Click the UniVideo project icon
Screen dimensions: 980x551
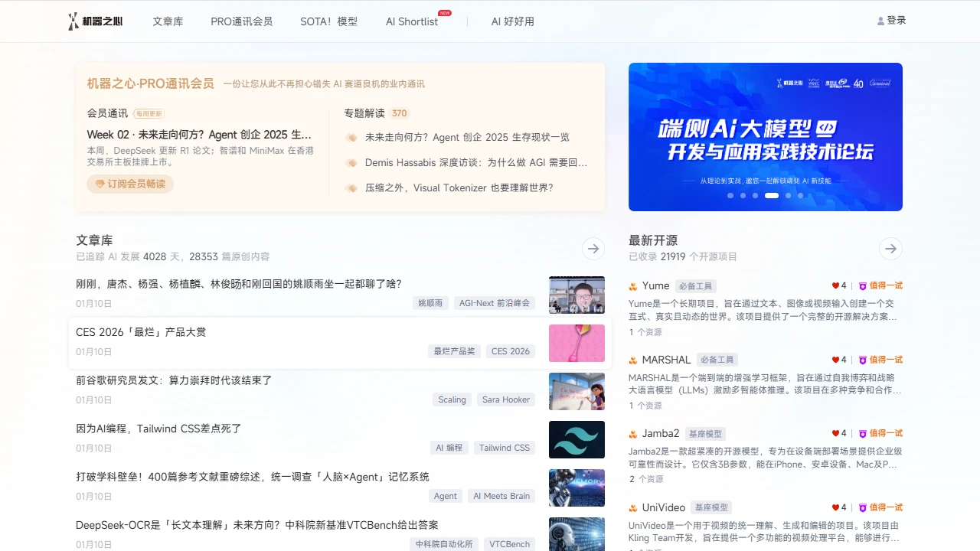click(x=634, y=507)
